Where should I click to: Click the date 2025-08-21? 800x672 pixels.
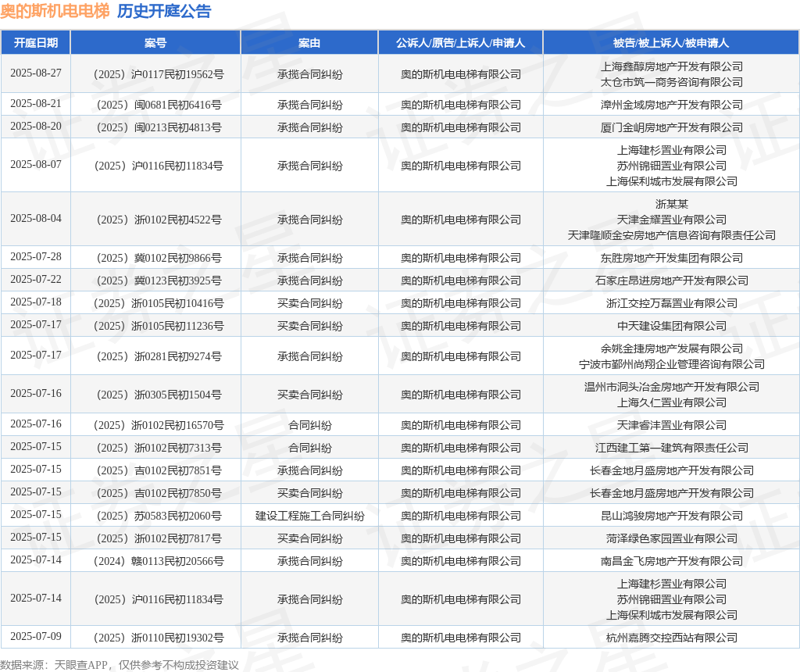tap(36, 104)
